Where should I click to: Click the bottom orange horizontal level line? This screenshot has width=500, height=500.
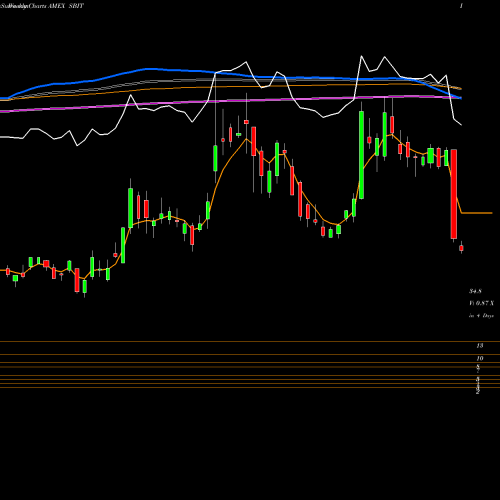point(250,387)
